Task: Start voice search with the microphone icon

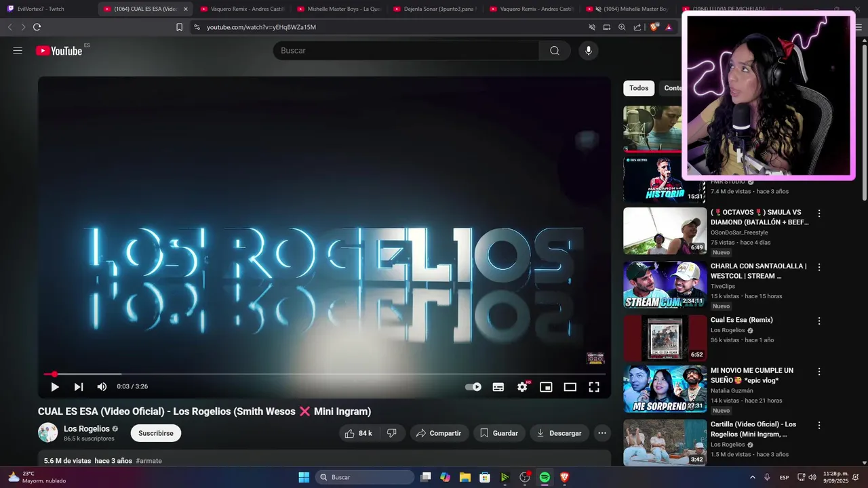Action: point(589,51)
